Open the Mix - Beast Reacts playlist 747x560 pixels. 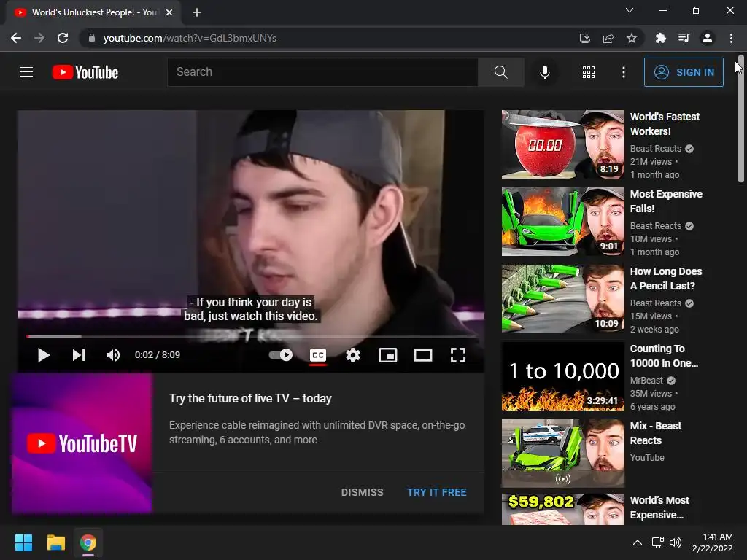pyautogui.click(x=656, y=433)
